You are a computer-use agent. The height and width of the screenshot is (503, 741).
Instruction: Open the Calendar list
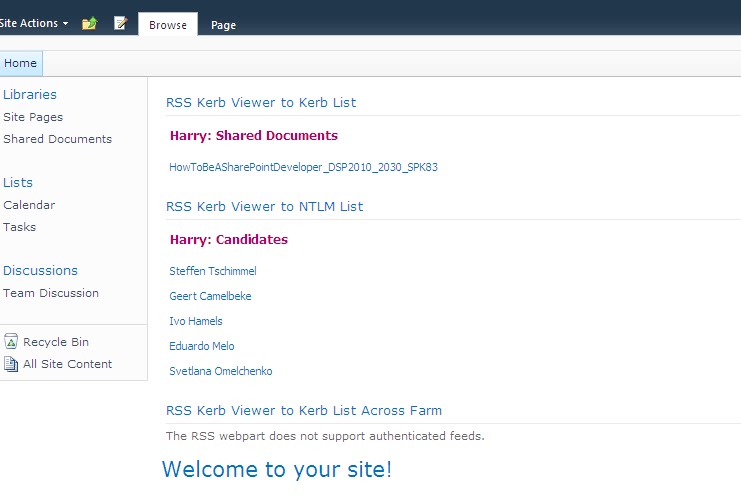(29, 205)
